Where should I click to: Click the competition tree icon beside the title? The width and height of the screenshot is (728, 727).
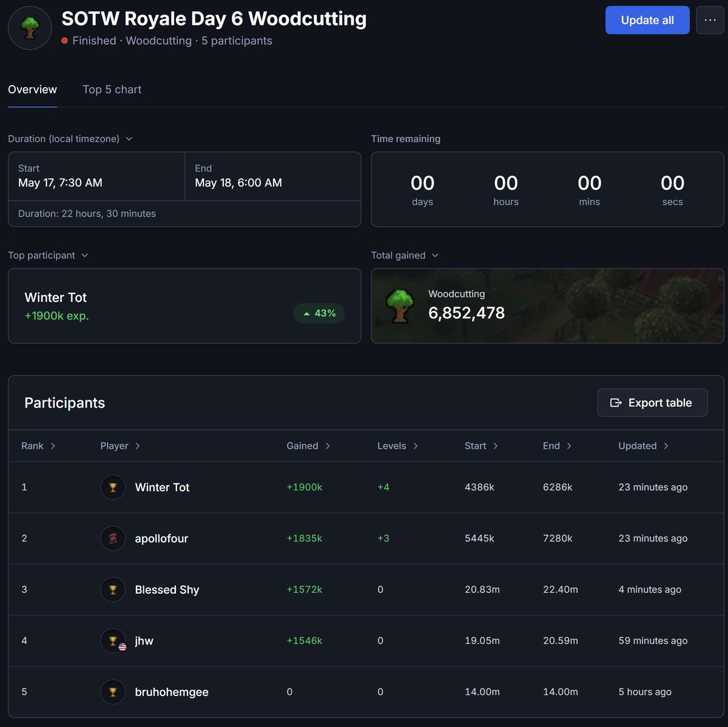(x=30, y=28)
